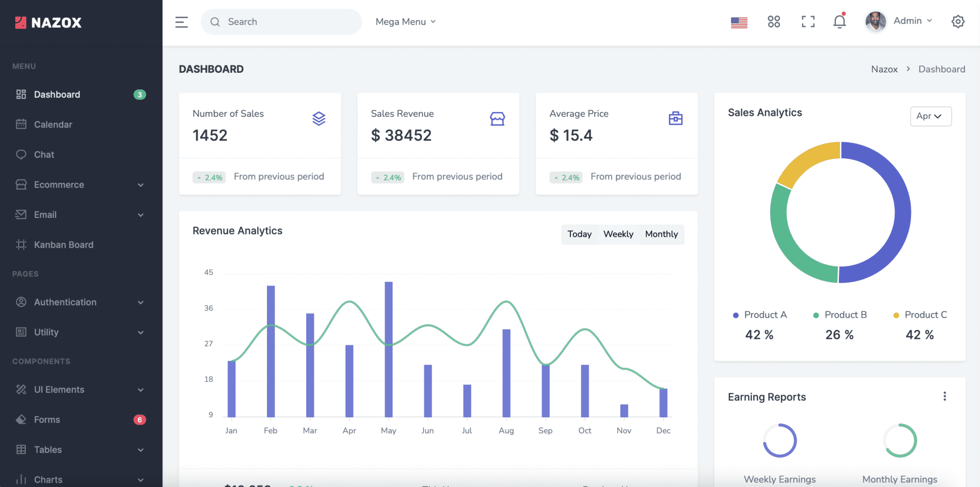This screenshot has width=980, height=487.
Task: Collapse the sidebar with the hamburger icon
Action: (182, 22)
